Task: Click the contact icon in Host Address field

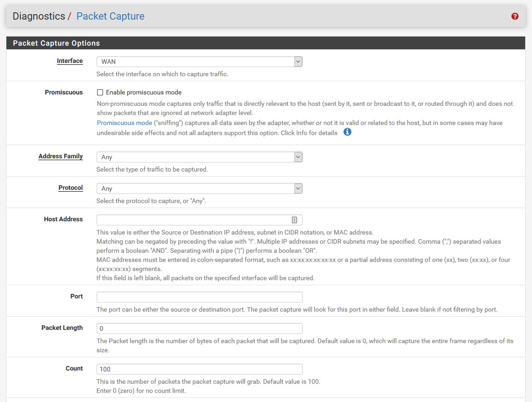Action: coord(294,220)
